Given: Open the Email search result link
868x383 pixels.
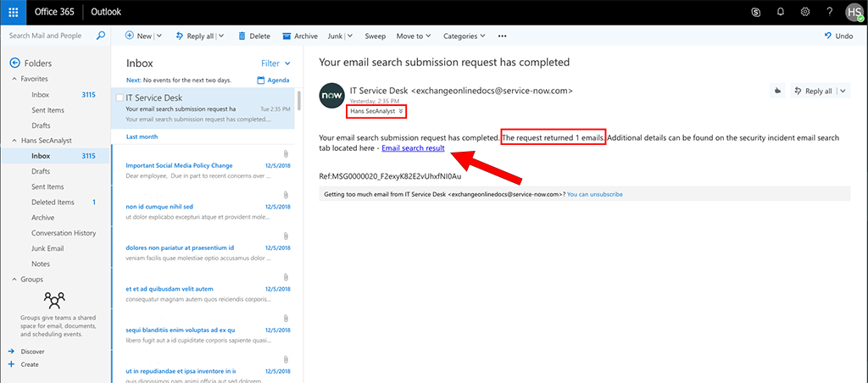Looking at the screenshot, I should (x=413, y=147).
